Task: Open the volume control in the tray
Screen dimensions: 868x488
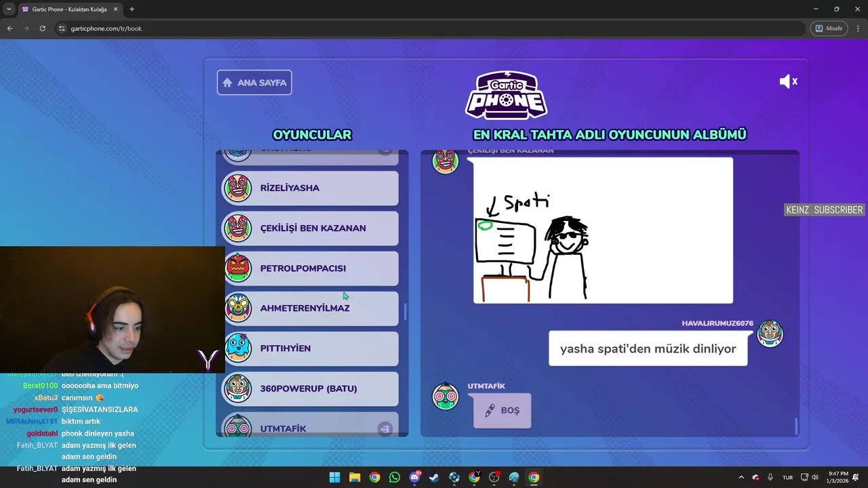Action: coord(814,477)
